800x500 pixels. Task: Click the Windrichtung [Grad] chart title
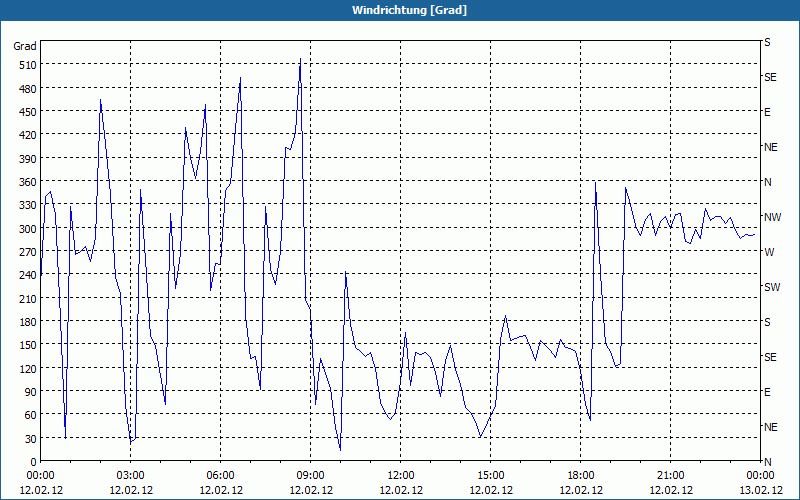click(409, 10)
